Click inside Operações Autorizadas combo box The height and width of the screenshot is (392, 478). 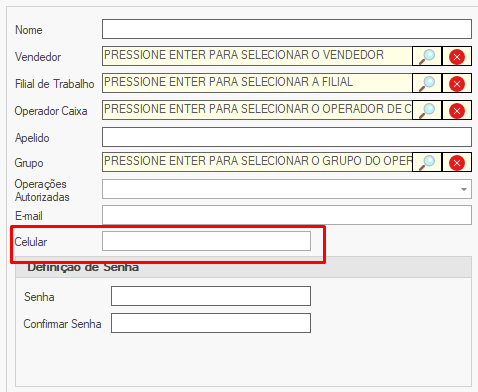click(x=287, y=189)
